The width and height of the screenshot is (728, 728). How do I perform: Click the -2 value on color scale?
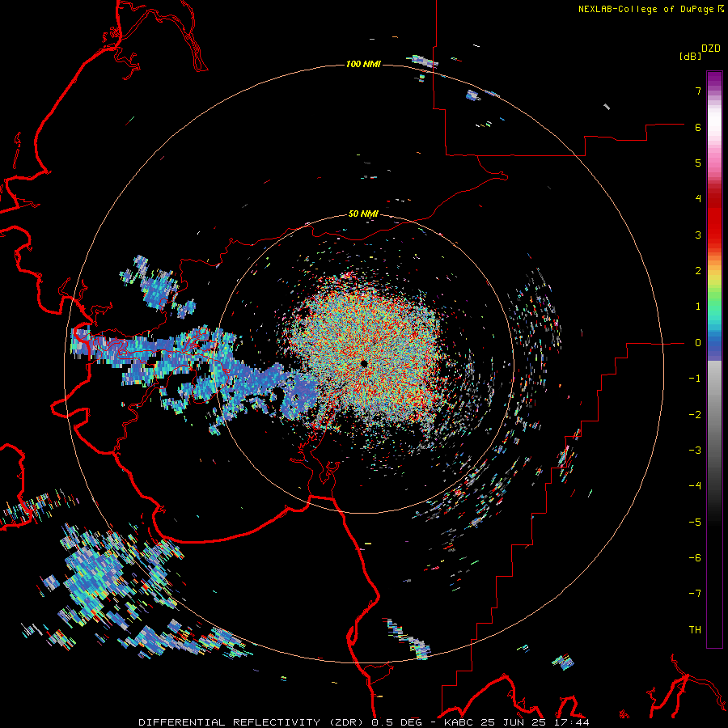coord(695,414)
